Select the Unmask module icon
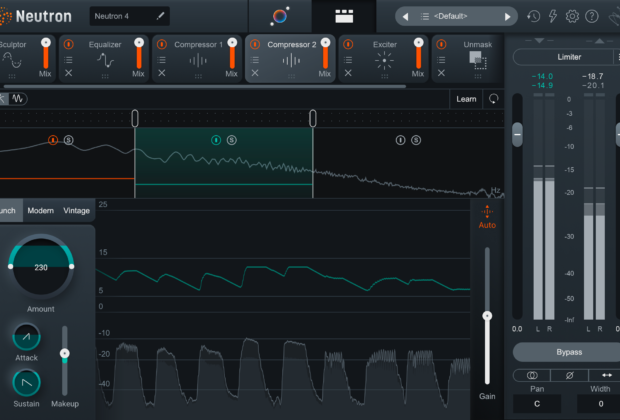The width and height of the screenshot is (620, 420). click(x=478, y=60)
